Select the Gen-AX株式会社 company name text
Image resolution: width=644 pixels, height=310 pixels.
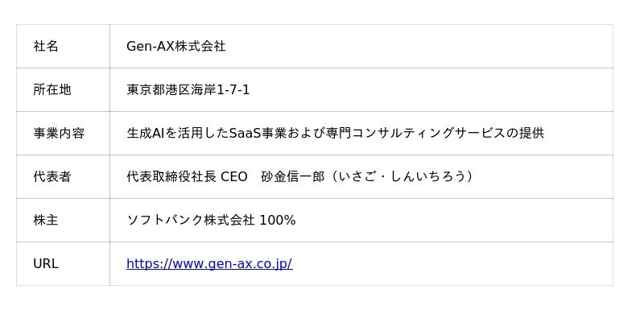pos(175,46)
